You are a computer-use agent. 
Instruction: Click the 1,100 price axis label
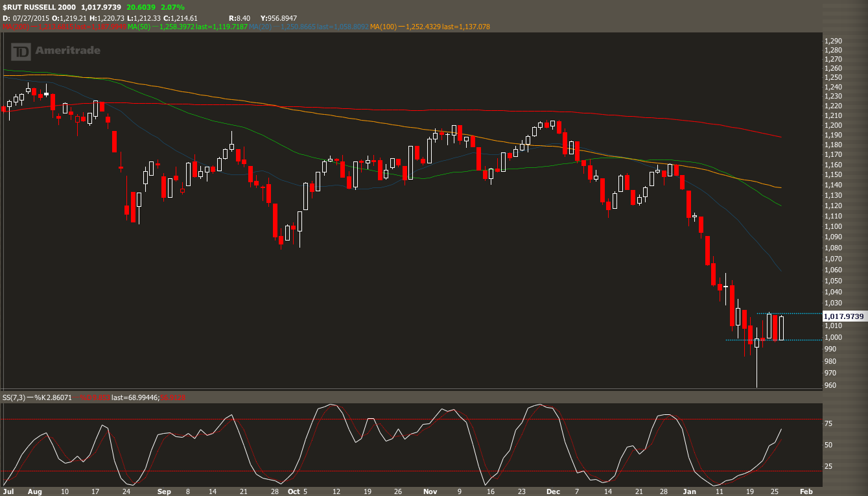pyautogui.click(x=833, y=226)
